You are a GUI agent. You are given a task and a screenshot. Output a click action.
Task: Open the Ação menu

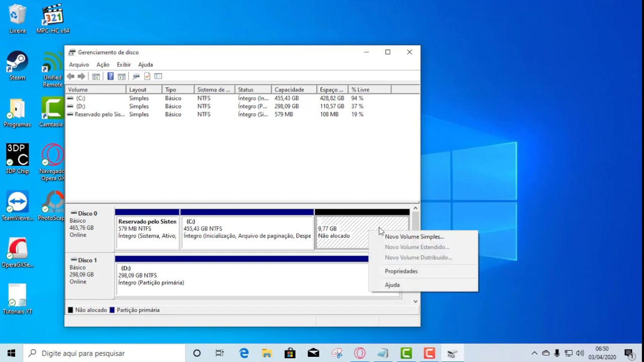tap(103, 64)
